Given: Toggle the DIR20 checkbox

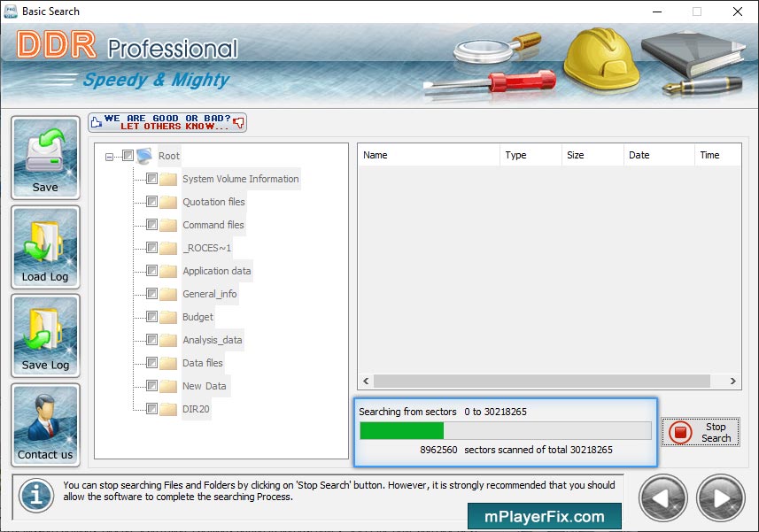Looking at the screenshot, I should click(x=152, y=409).
